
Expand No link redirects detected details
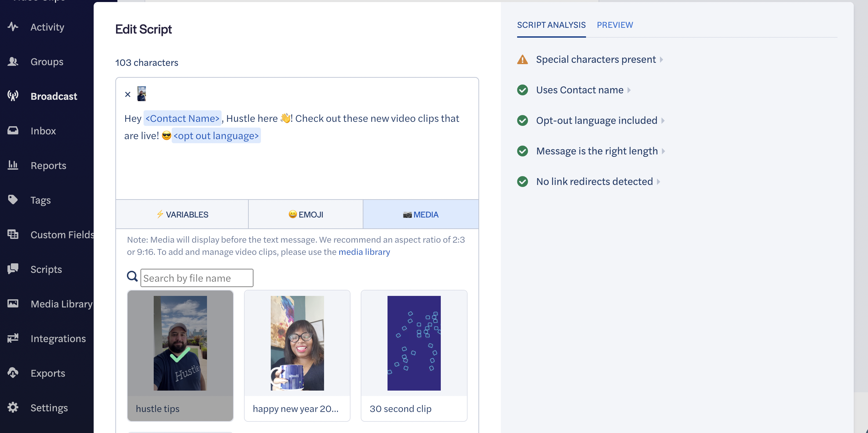658,182
